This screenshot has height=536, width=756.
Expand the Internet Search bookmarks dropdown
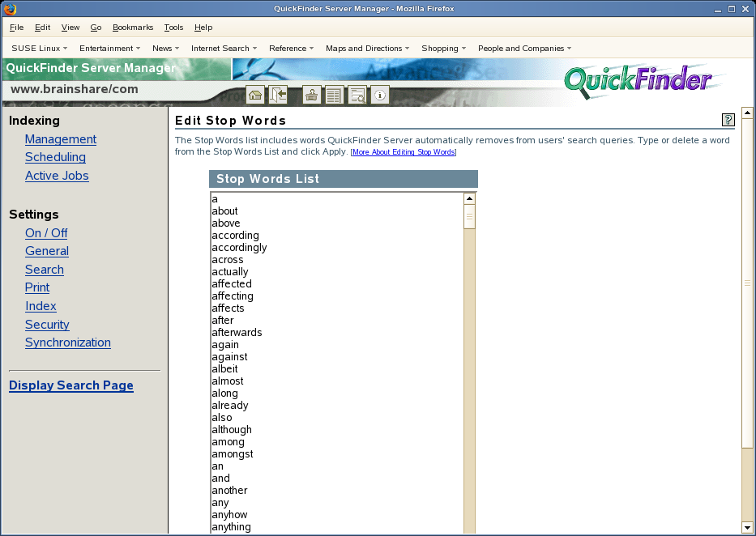pyautogui.click(x=224, y=48)
